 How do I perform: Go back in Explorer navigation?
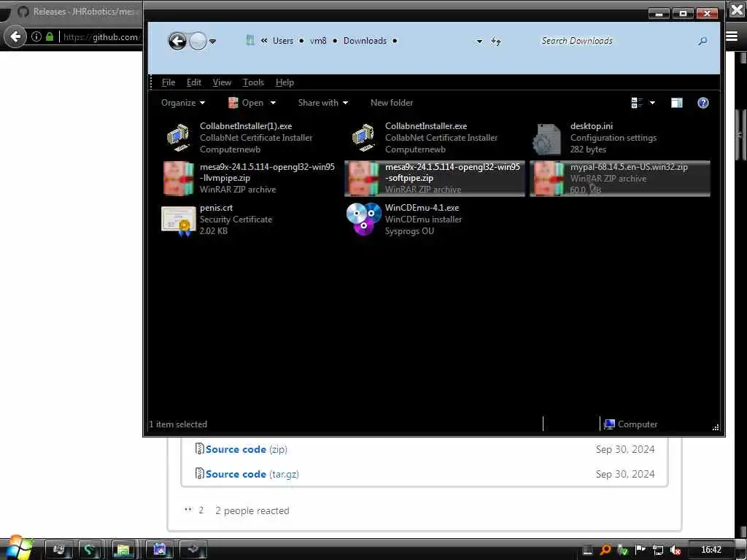click(177, 41)
